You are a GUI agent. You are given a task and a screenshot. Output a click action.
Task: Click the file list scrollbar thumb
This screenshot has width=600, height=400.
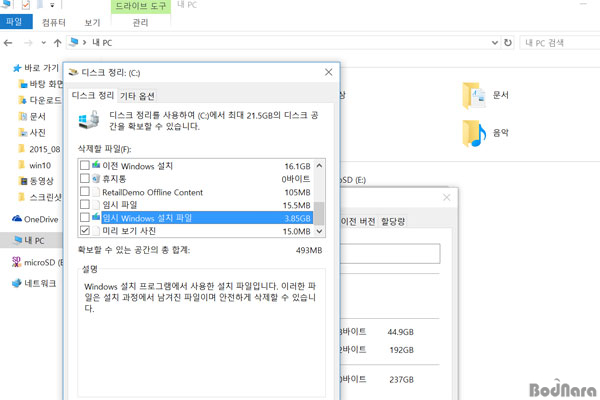(x=319, y=214)
